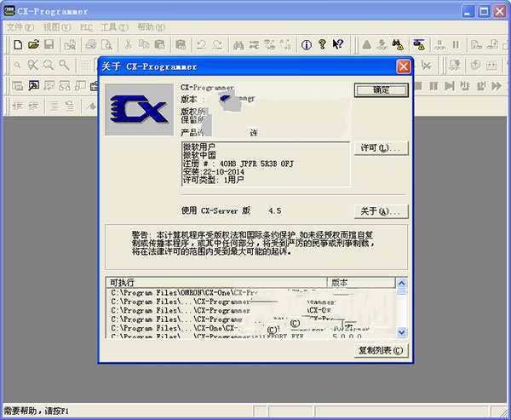Close the 关于 CX-Programmer dialog
The height and width of the screenshot is (420, 511).
click(x=404, y=66)
